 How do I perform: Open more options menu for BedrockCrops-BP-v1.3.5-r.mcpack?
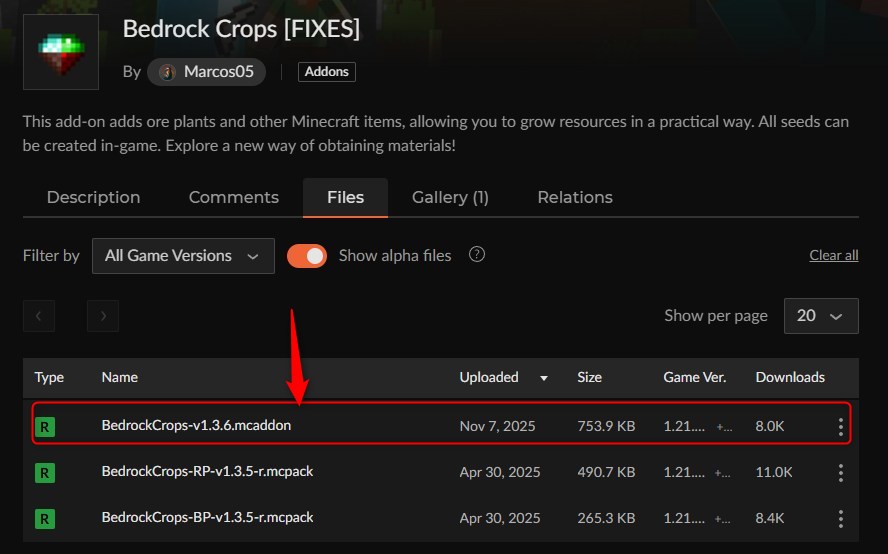(x=841, y=518)
